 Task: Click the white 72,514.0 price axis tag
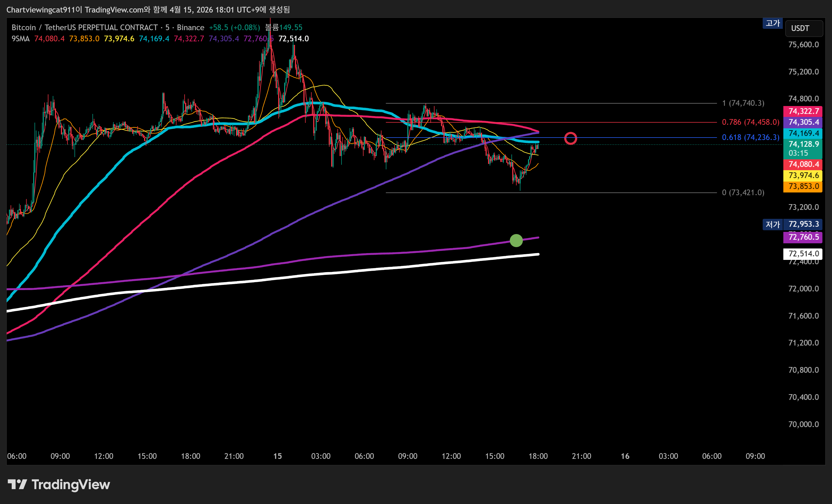pos(803,254)
